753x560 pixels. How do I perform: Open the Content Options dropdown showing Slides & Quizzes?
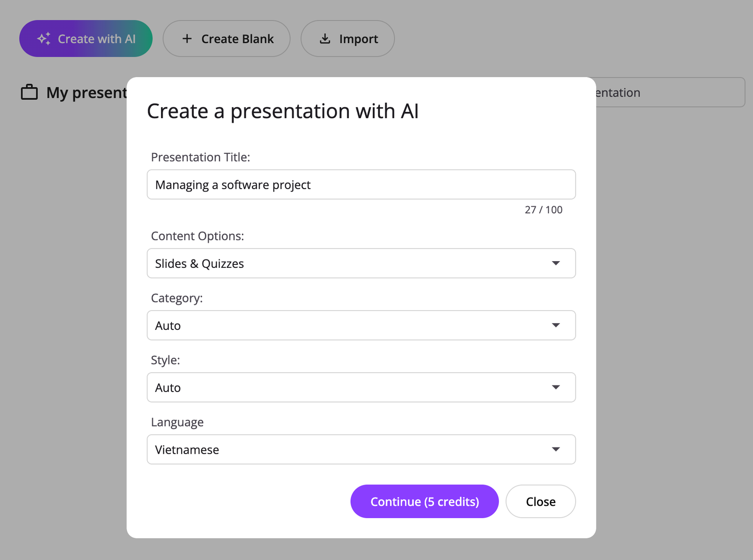click(x=361, y=264)
